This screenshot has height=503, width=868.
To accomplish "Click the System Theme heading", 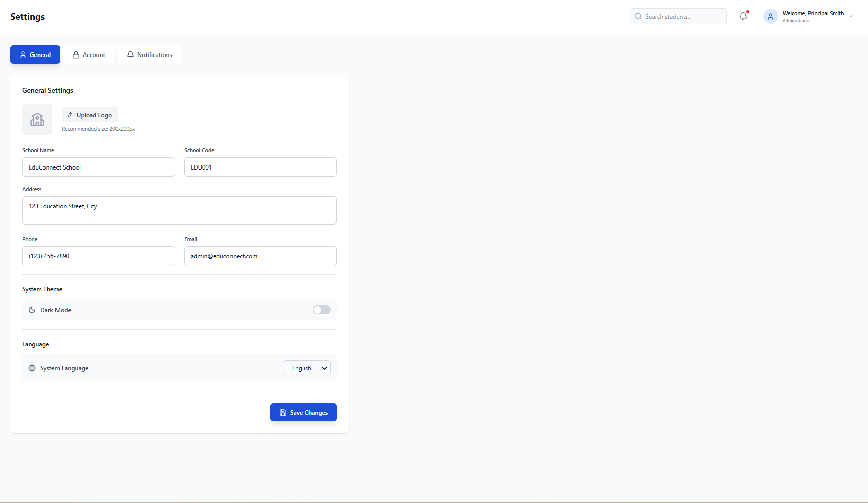I will point(42,289).
